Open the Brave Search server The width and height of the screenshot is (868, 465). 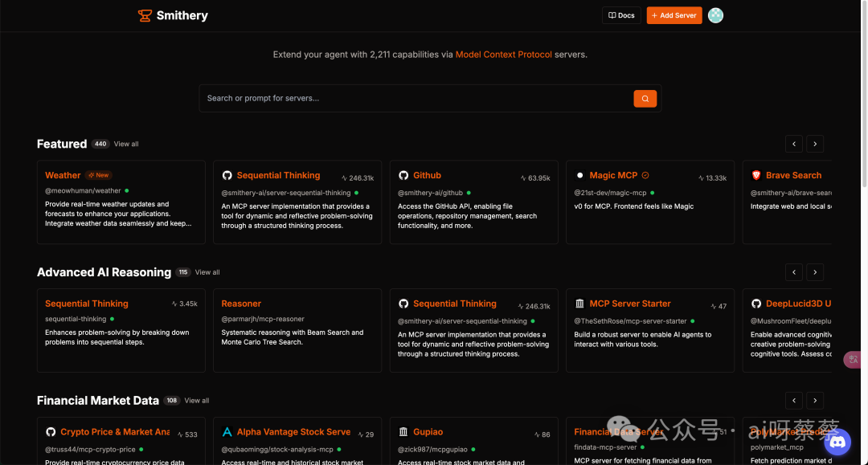(x=793, y=175)
